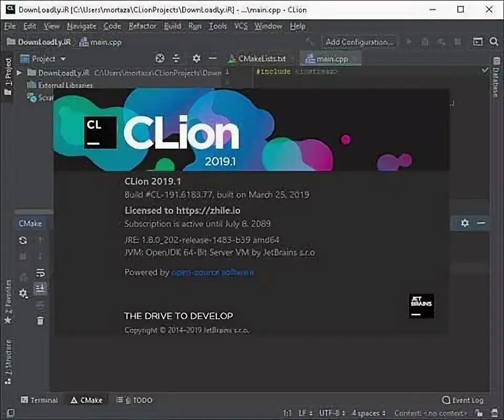Change line separator LF in status bar
The width and height of the screenshot is (504, 420).
[x=305, y=413]
